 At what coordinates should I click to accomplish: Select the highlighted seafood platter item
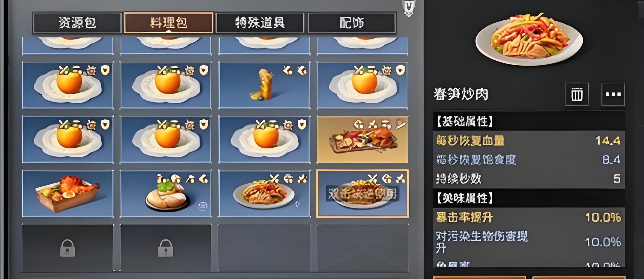tap(362, 139)
